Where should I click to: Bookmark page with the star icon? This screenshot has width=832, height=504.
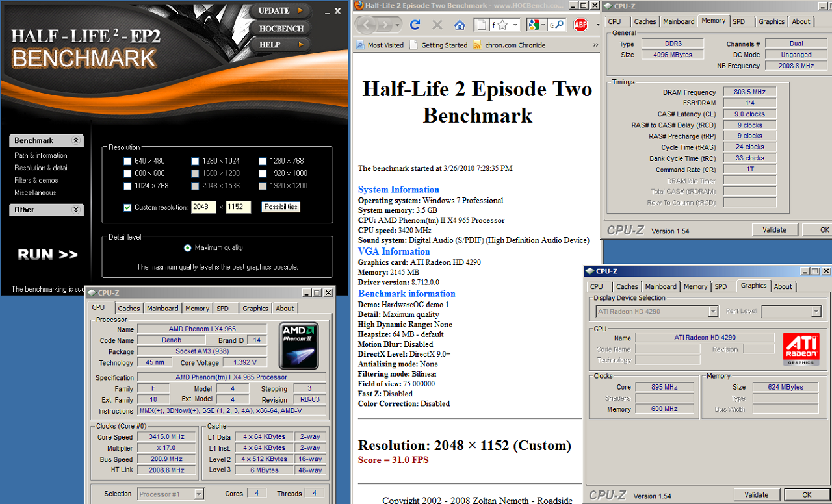click(x=502, y=25)
